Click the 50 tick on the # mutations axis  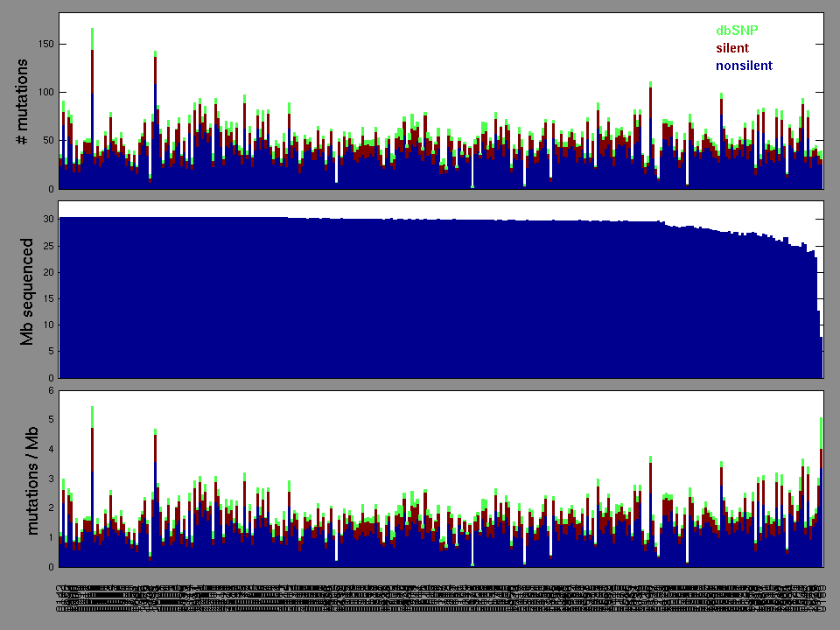pyautogui.click(x=47, y=141)
